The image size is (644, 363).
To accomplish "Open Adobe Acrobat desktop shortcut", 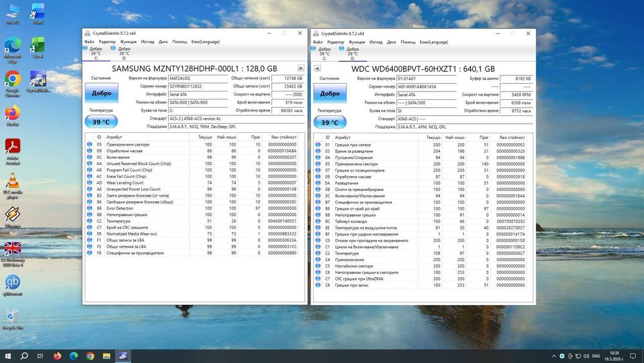I will (x=12, y=152).
